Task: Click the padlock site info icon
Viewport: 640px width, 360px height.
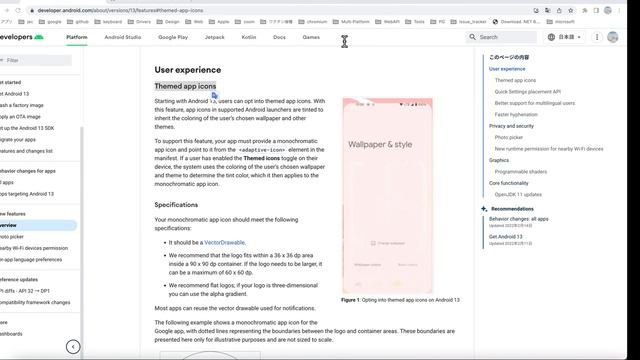Action: click(32, 10)
